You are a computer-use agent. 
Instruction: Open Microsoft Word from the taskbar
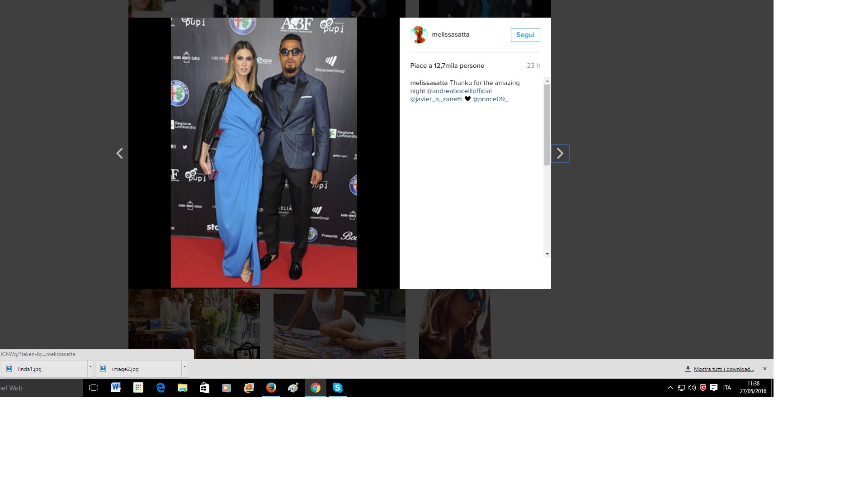point(116,388)
